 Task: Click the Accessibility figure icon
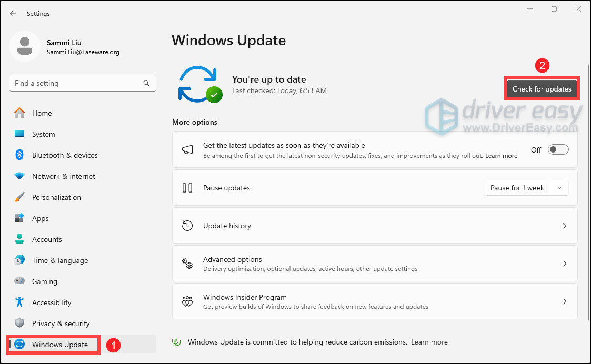tap(19, 302)
